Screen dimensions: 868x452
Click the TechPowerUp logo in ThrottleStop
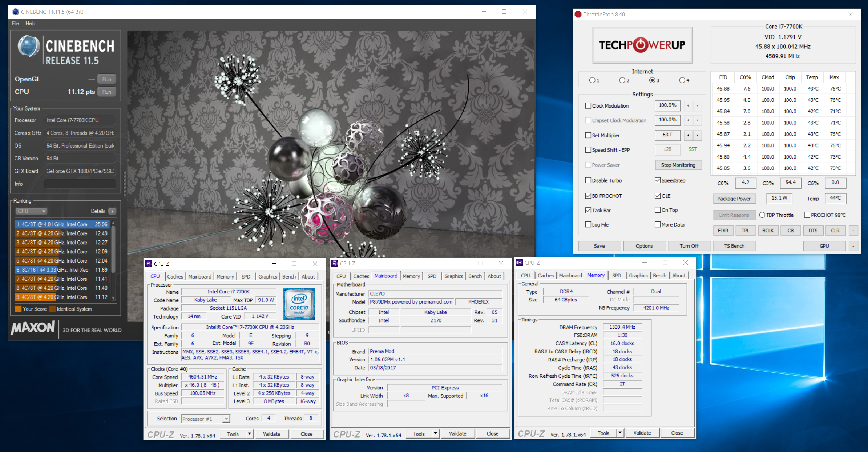coord(642,45)
